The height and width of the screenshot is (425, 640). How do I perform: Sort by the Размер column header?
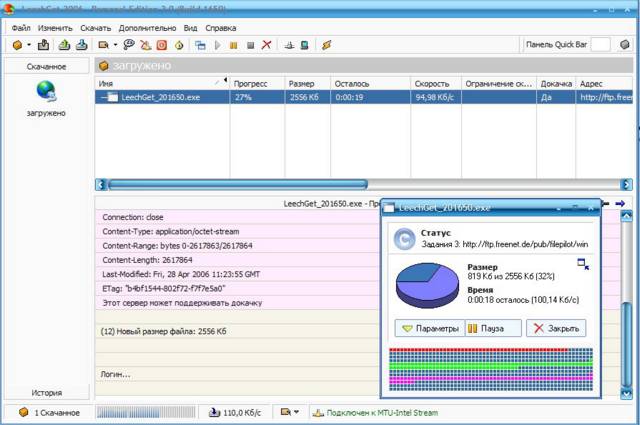pos(307,83)
